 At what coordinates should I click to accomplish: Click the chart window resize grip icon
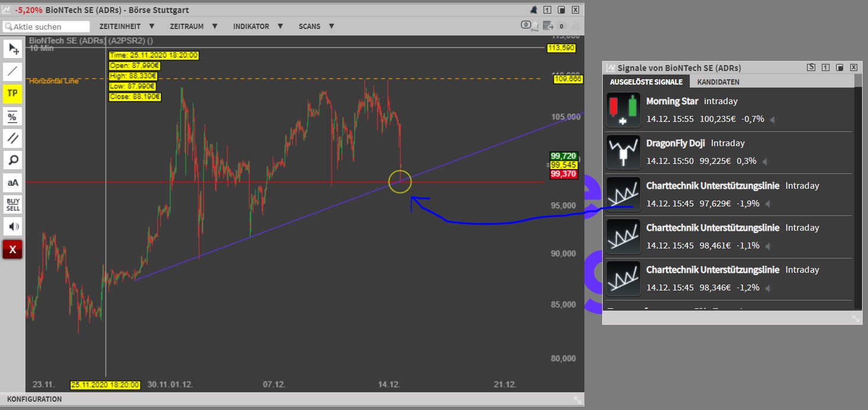point(578,400)
